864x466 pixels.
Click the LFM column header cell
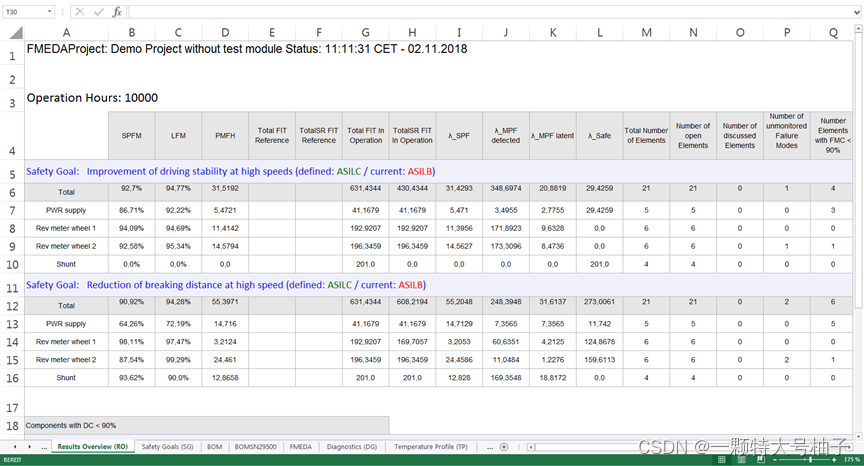[179, 136]
